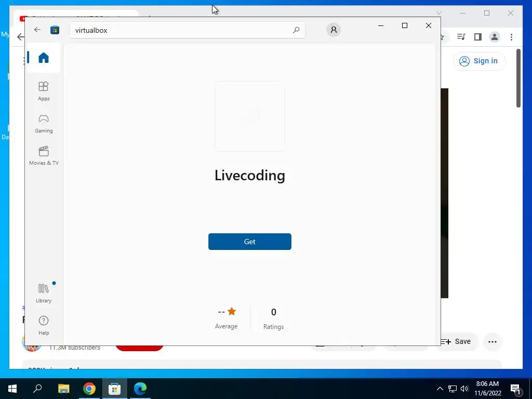Viewport: 532px width, 399px height.
Task: Open Gaming section in Store sidebar
Action: click(x=44, y=124)
